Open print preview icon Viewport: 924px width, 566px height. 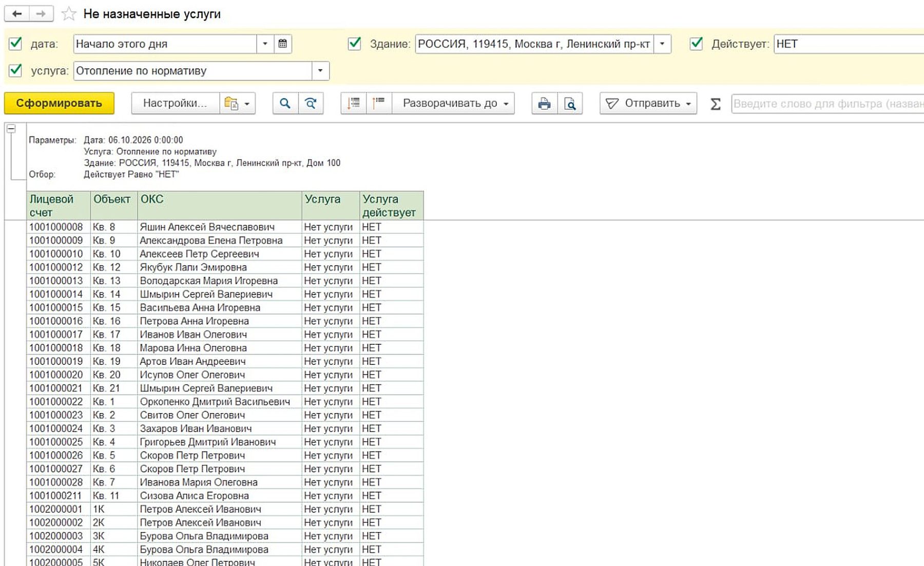[x=570, y=103]
